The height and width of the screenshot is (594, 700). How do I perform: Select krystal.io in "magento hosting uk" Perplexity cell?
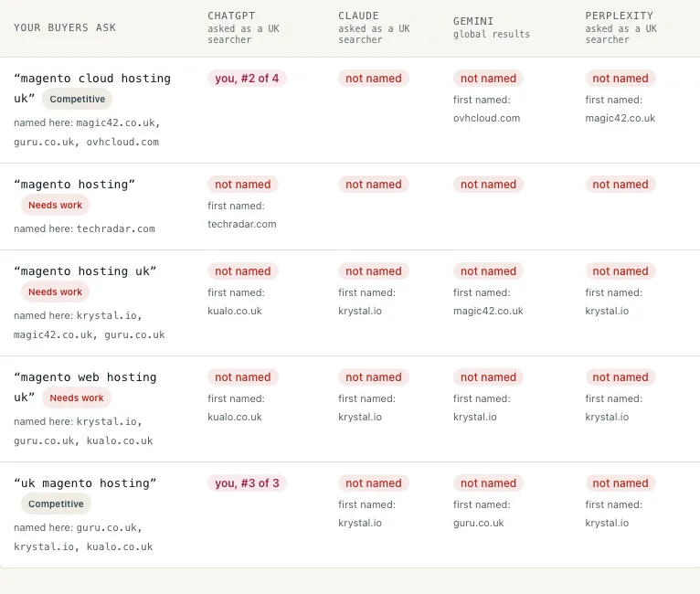click(x=607, y=311)
